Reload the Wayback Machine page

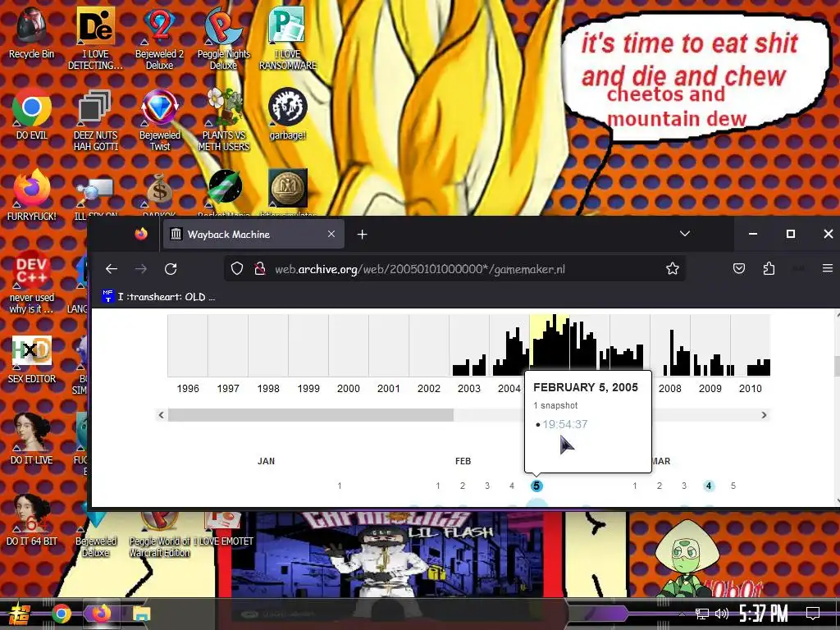pos(171,269)
